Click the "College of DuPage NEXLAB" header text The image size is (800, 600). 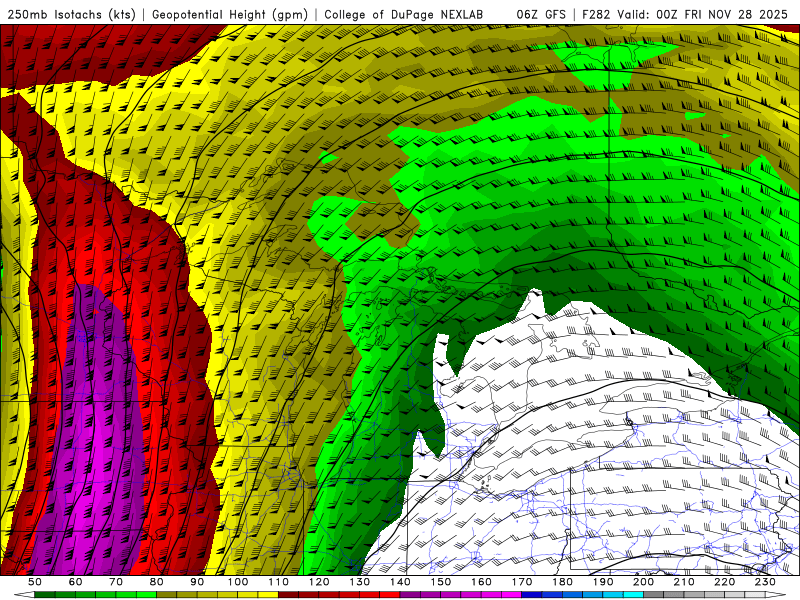click(404, 15)
